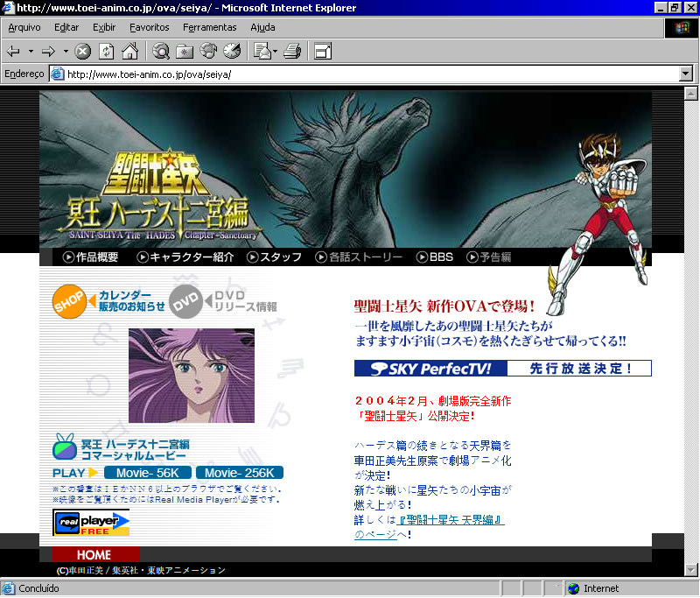Expand the Forward button history dropdown arrow

[x=66, y=52]
